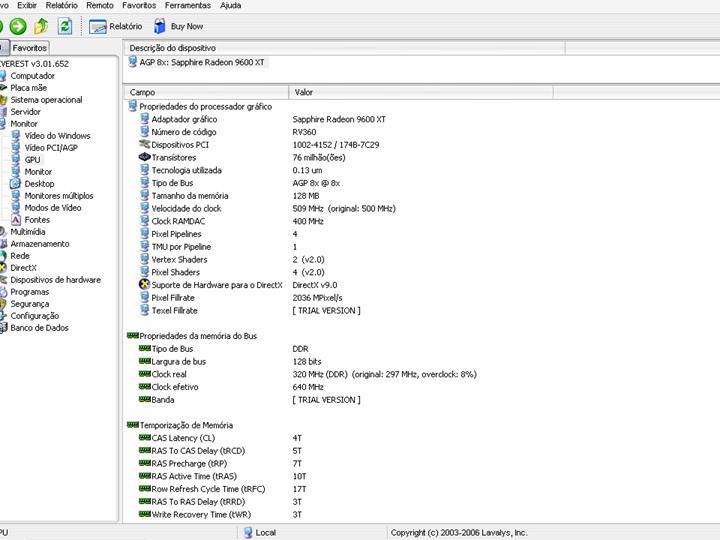This screenshot has width=720, height=540.
Task: Open the Ferramentas menu
Action: 188,6
